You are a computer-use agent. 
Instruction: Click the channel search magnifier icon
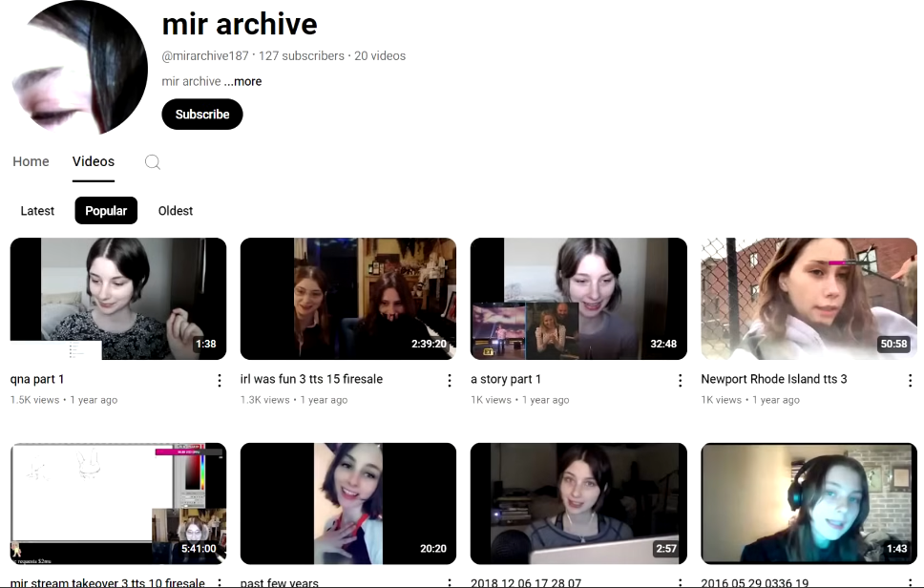point(153,162)
